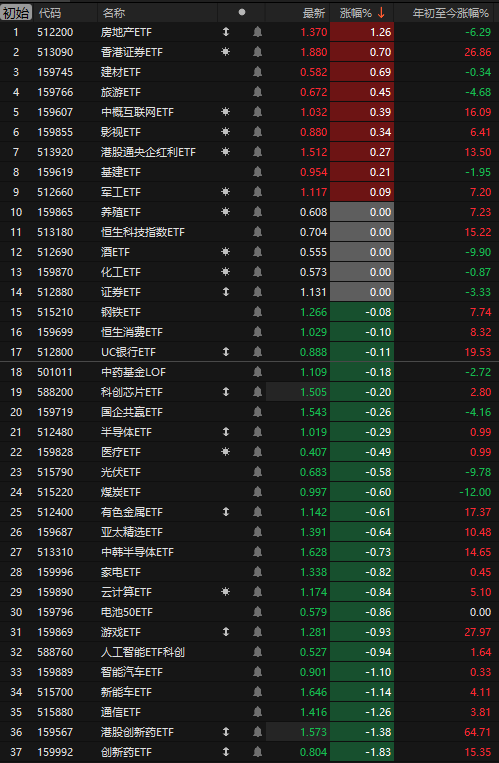Click the alert bell for 创新药ETF
This screenshot has width=499, height=763.
click(x=258, y=752)
